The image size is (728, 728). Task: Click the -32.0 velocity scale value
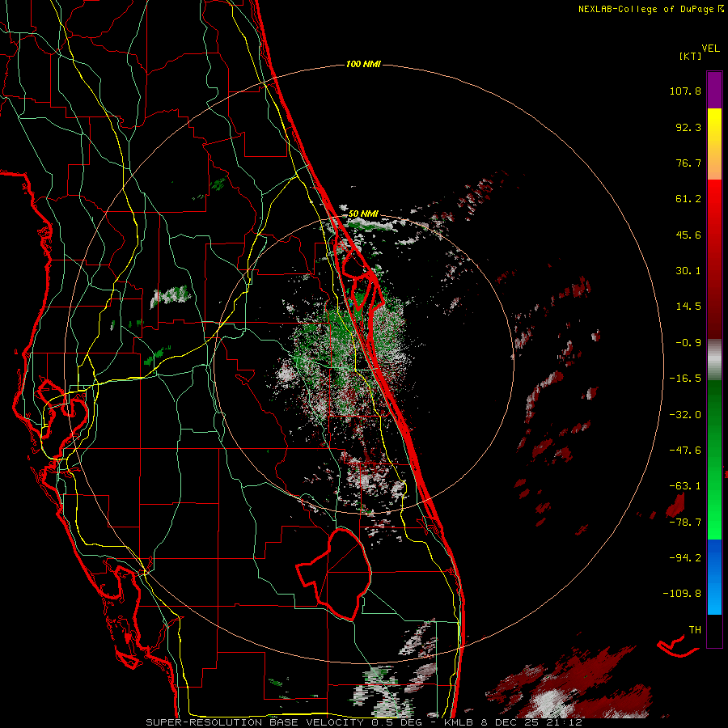click(685, 415)
